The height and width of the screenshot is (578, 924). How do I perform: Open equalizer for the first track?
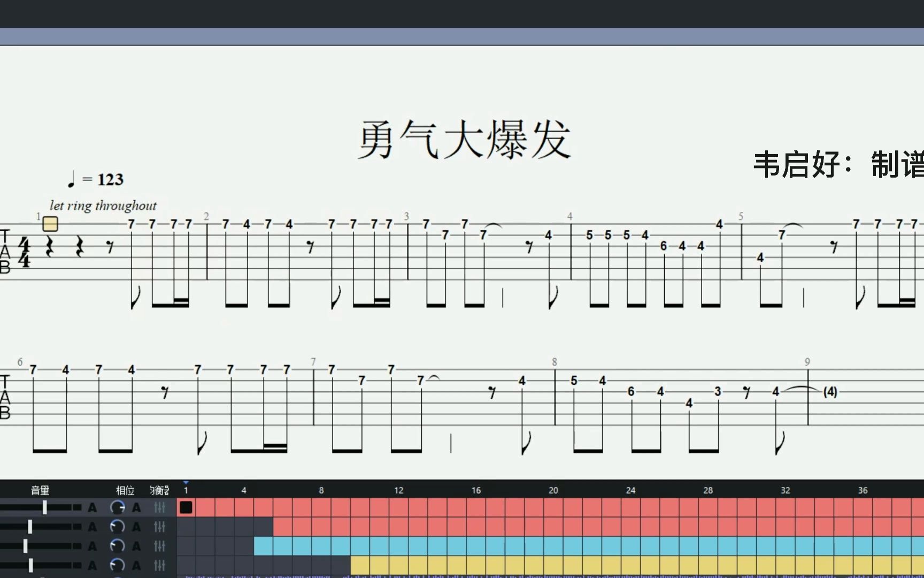159,507
